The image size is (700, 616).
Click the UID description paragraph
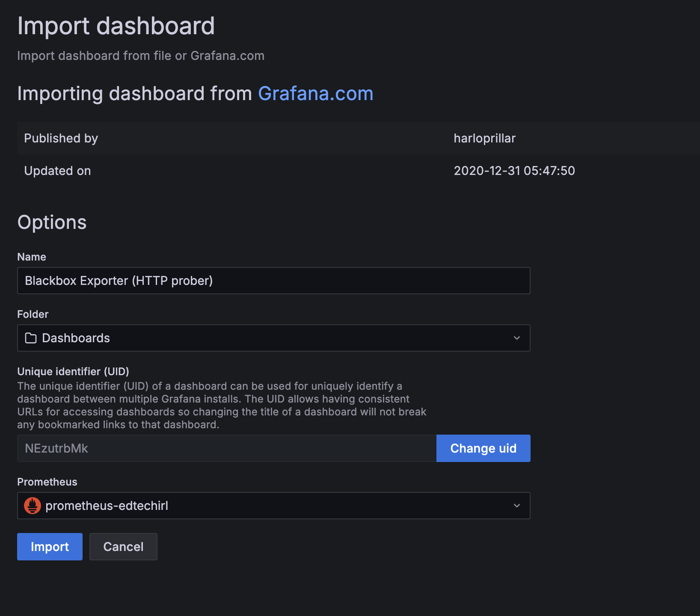click(222, 405)
